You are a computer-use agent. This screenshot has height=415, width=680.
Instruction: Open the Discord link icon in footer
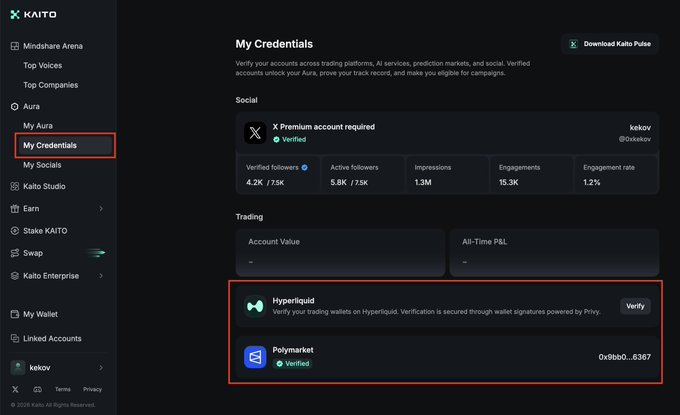point(38,389)
